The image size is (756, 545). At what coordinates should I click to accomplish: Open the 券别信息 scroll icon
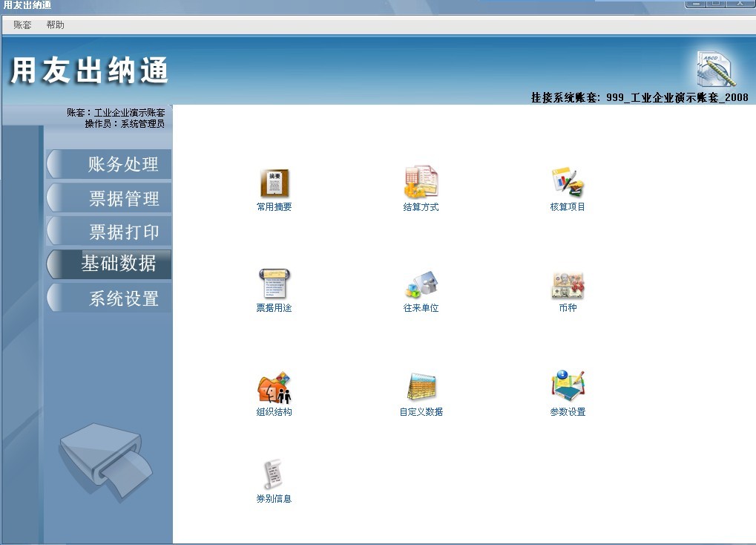pos(273,474)
